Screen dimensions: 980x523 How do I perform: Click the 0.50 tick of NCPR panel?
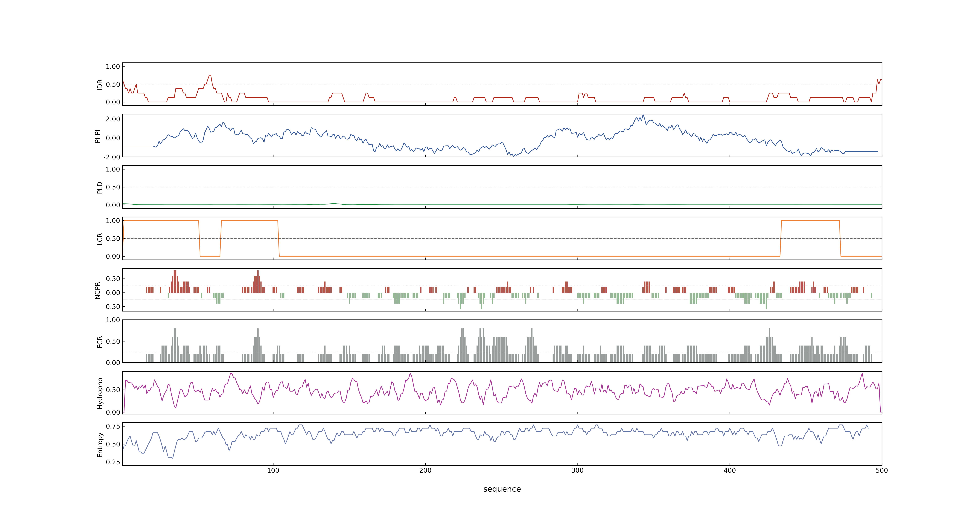pos(113,279)
